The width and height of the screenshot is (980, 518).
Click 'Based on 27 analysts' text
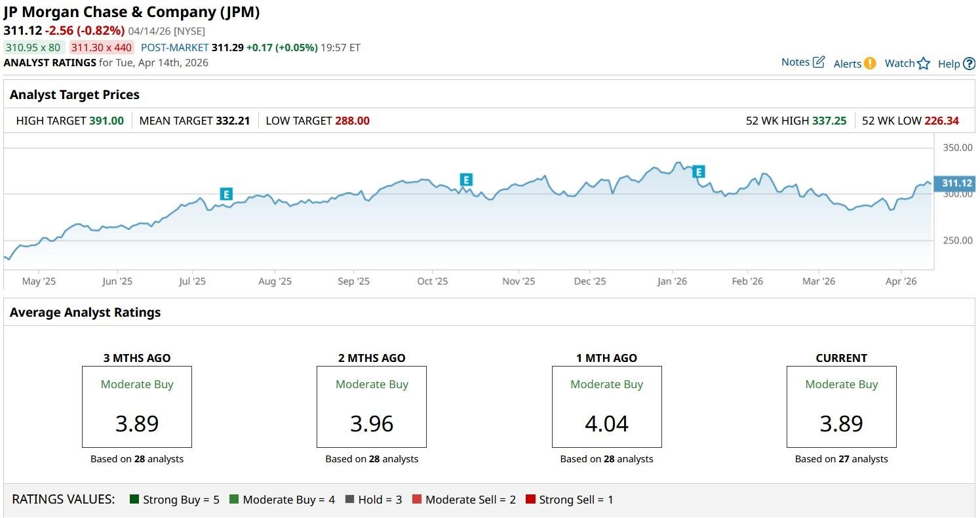point(842,459)
